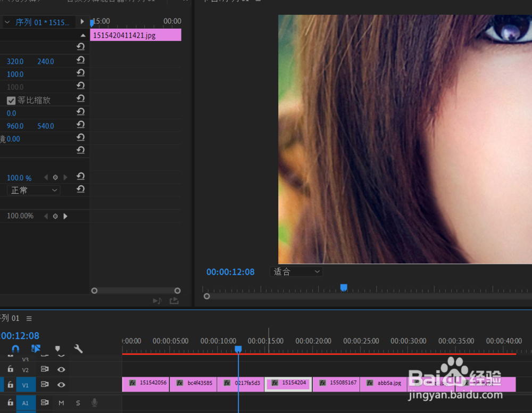Reset the anti-flicker value 0.00

pyautogui.click(x=80, y=137)
